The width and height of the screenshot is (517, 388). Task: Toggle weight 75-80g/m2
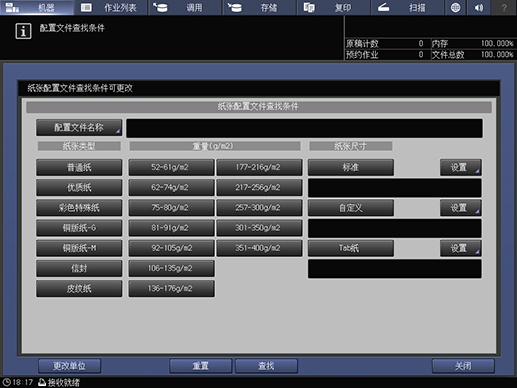171,208
